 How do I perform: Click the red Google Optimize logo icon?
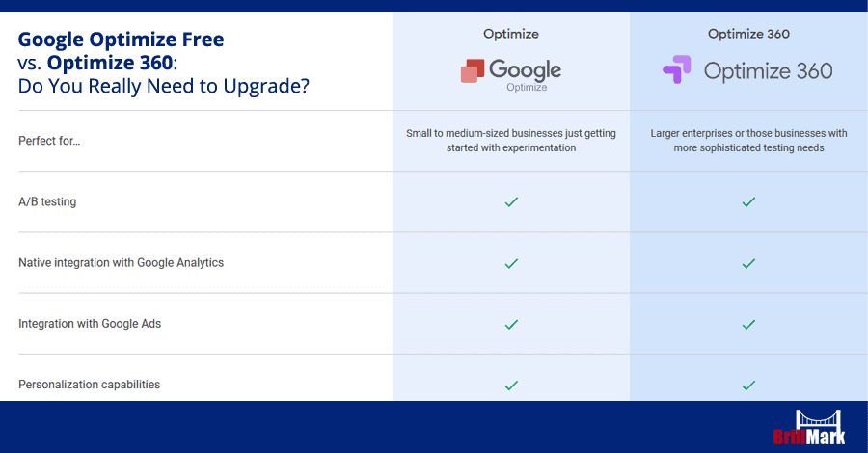click(473, 71)
